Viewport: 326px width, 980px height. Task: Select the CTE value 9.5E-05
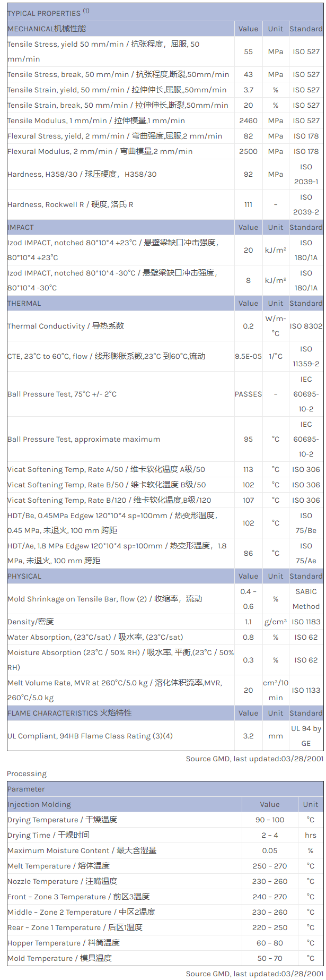[x=248, y=356]
